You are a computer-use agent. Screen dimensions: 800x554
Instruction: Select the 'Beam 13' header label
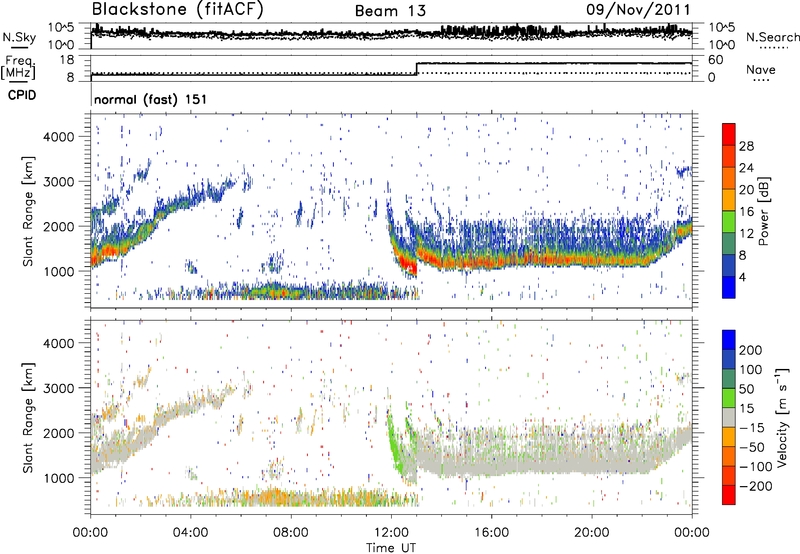[390, 11]
